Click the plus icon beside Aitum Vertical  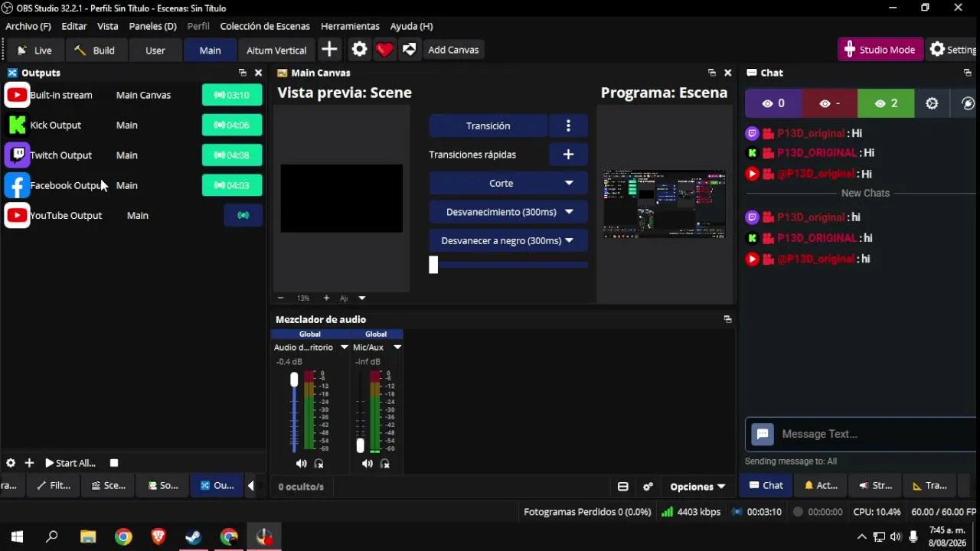[329, 50]
